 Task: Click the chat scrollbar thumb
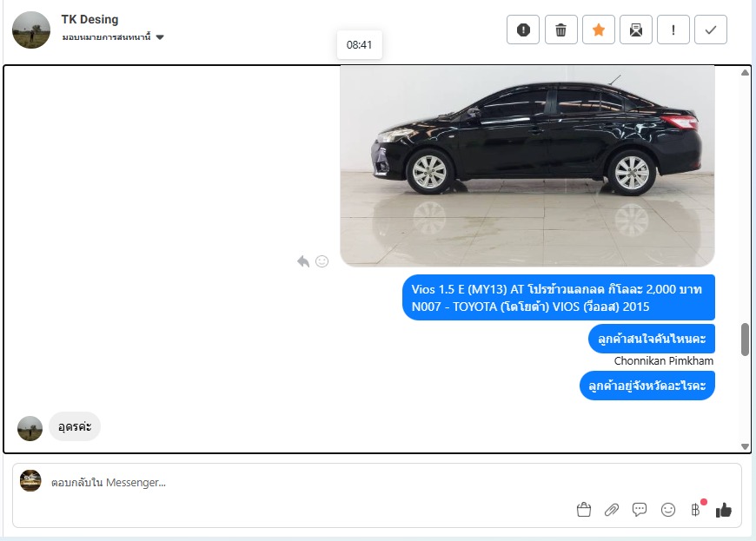(x=745, y=340)
